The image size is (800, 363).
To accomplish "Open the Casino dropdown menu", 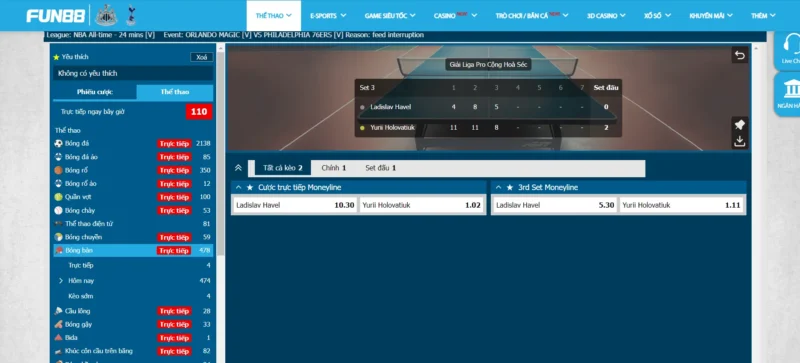I will [x=456, y=16].
